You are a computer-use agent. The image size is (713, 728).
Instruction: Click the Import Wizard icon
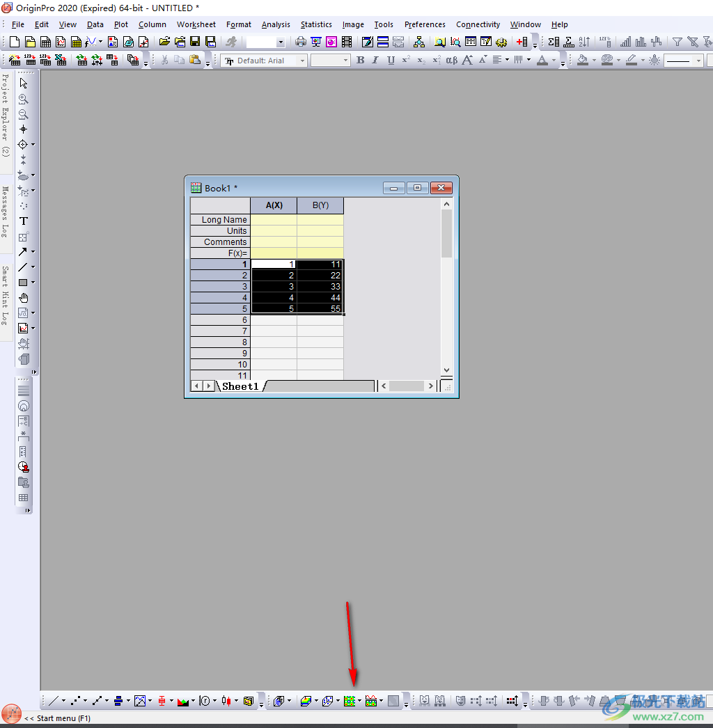(x=15, y=60)
